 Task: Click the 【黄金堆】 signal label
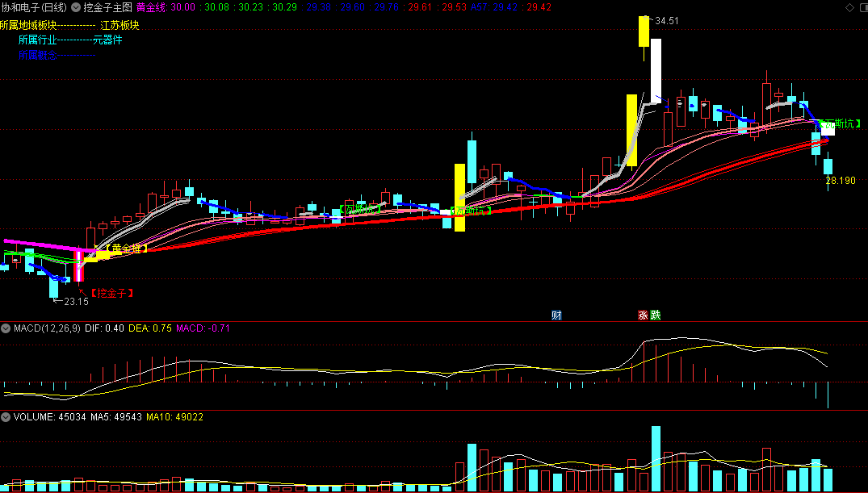(x=125, y=249)
